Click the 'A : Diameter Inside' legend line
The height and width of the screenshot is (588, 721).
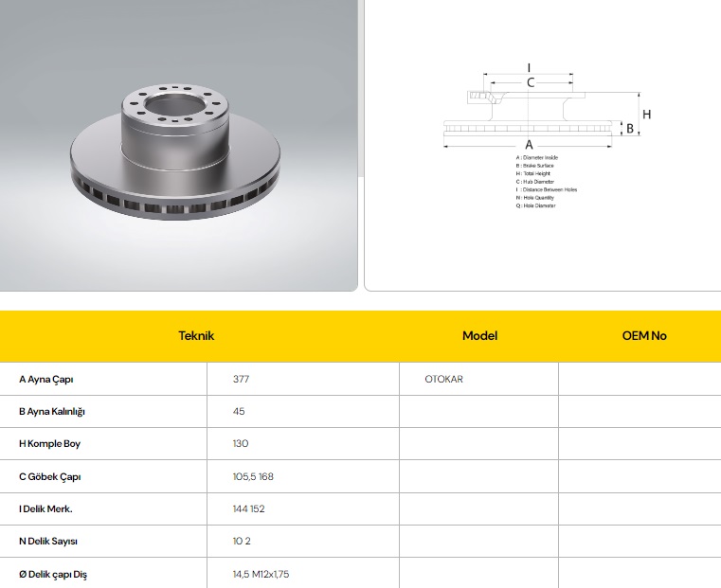point(536,157)
